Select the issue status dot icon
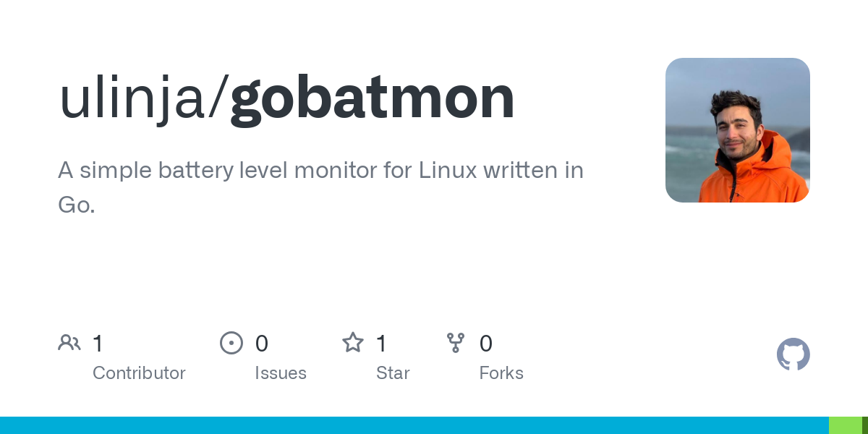868x434 pixels. coord(231,343)
